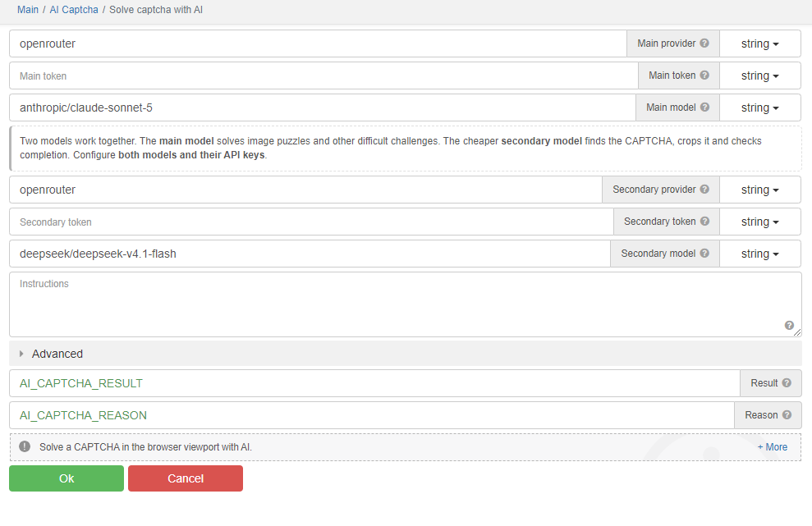This screenshot has width=812, height=526.
Task: Click the Secondary model help icon
Action: (704, 254)
